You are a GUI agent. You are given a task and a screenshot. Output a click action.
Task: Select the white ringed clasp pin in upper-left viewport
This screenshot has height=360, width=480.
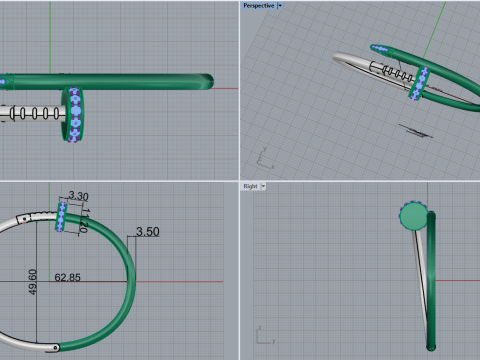(33, 113)
